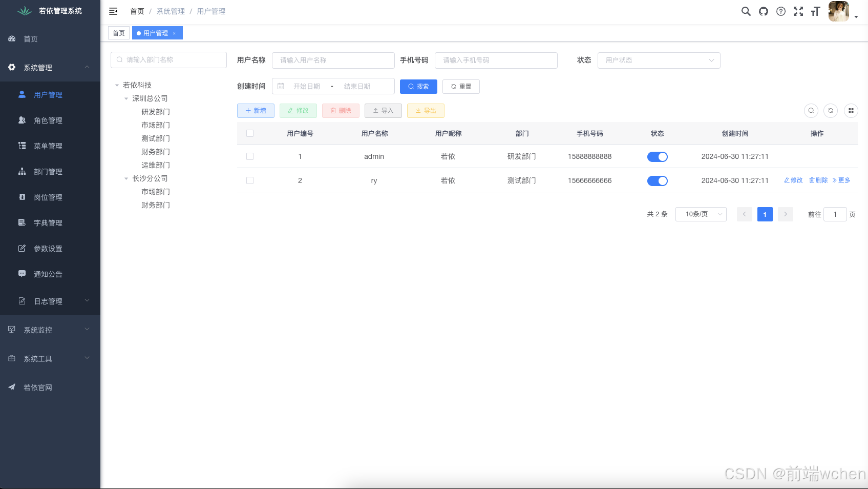Switch to the 首页 tab

point(118,33)
